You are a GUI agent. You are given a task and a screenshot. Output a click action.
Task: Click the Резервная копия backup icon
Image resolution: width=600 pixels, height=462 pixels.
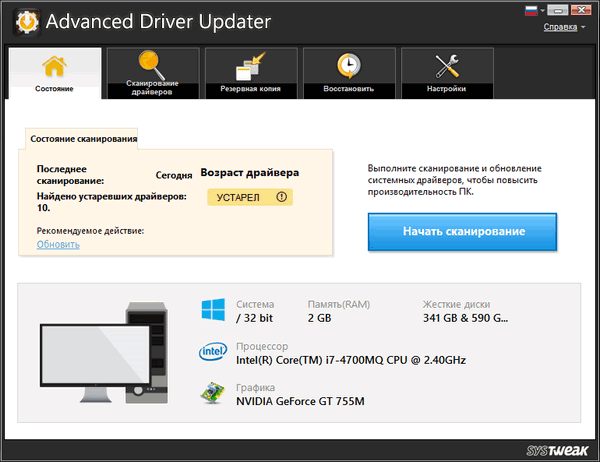pyautogui.click(x=250, y=66)
